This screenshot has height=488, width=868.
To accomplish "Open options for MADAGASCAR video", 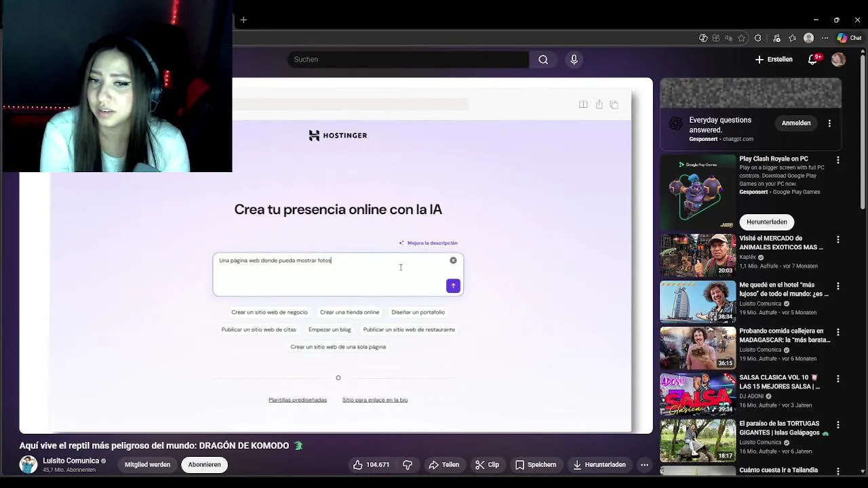I will pos(838,332).
